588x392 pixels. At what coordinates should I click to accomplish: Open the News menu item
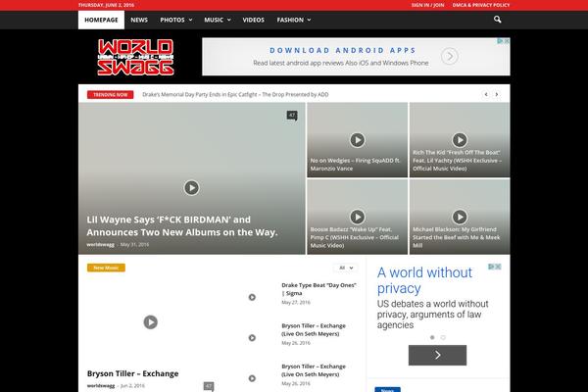coord(139,20)
